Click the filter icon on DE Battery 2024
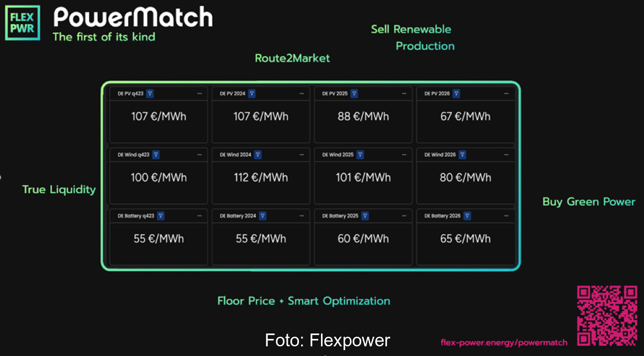The height and width of the screenshot is (356, 644). (262, 216)
